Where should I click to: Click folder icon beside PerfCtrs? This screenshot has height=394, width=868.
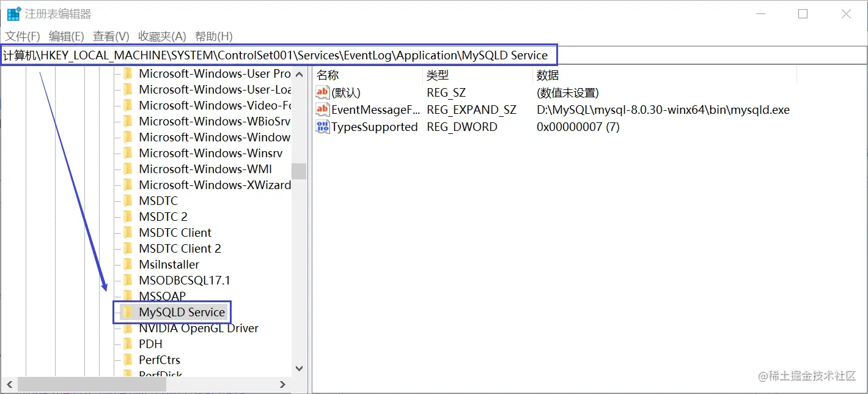pyautogui.click(x=128, y=360)
